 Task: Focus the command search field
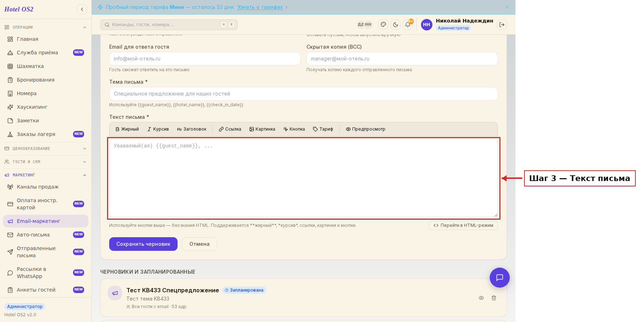(169, 25)
